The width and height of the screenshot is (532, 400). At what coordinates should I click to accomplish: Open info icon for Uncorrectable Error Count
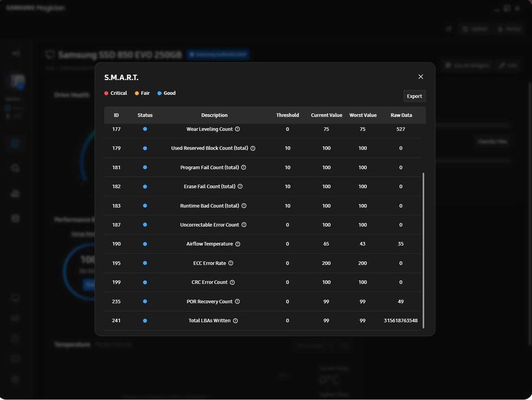244,225
